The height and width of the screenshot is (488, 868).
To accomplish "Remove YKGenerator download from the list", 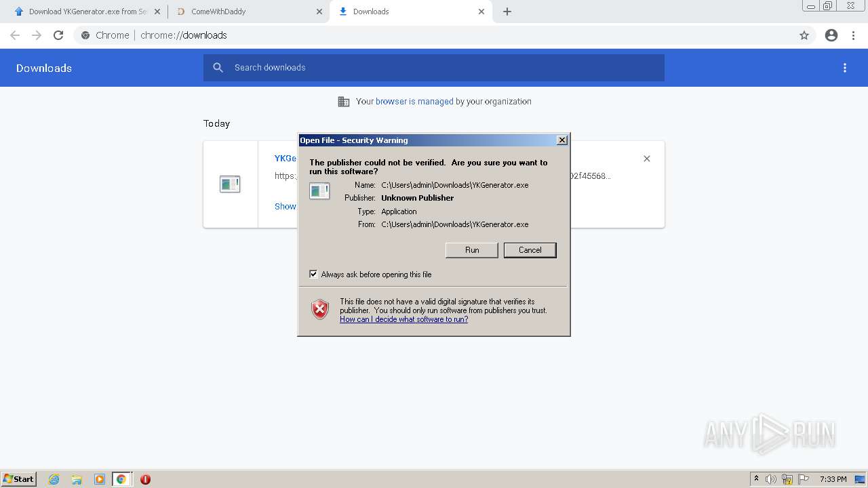I will 647,159.
